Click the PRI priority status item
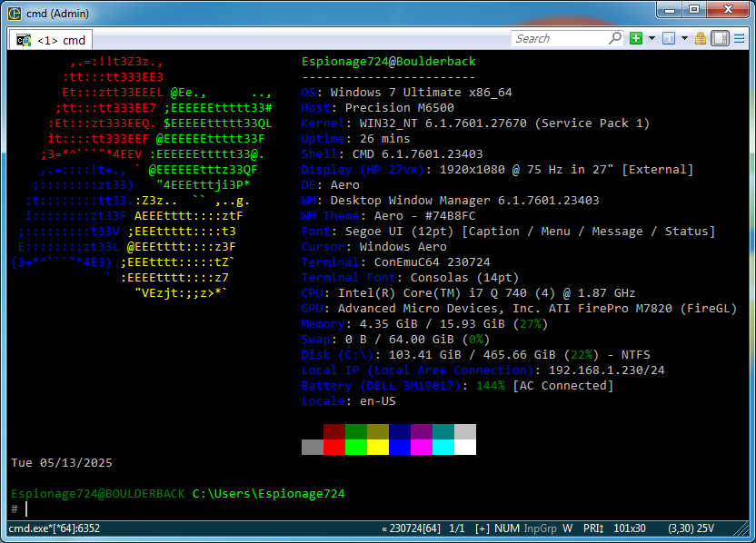This screenshot has height=543, width=756. pos(593,528)
